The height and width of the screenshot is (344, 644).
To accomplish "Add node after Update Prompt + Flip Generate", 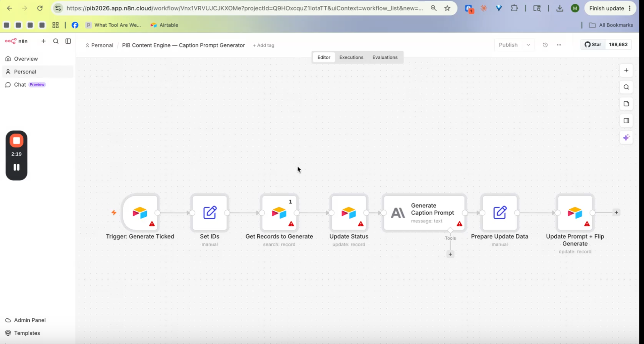I will pyautogui.click(x=616, y=213).
